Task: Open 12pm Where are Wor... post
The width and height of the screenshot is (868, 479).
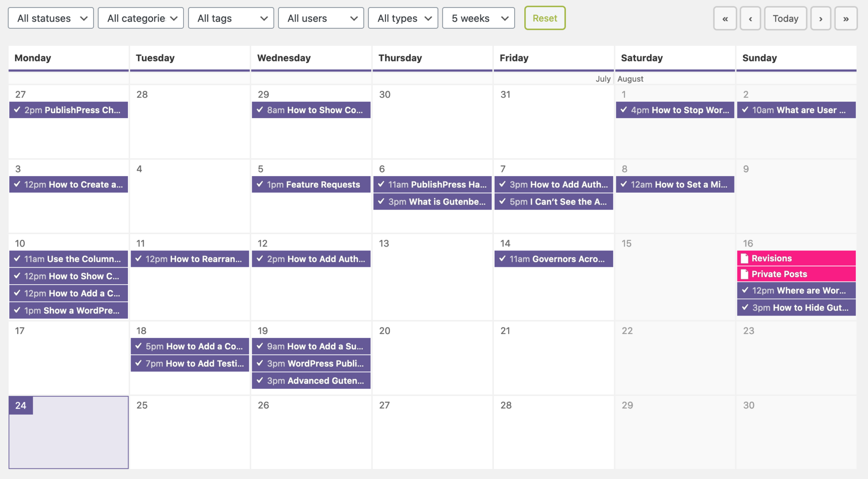Action: 796,291
